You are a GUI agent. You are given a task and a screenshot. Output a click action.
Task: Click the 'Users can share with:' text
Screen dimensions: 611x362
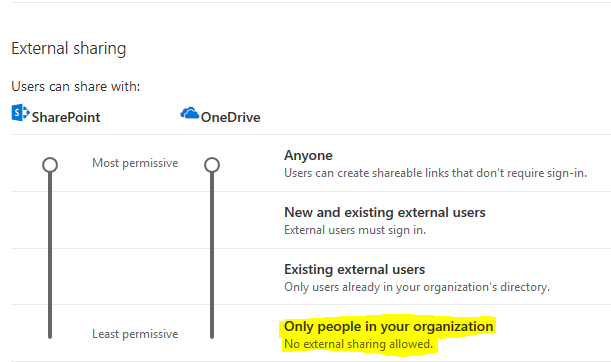pos(76,87)
